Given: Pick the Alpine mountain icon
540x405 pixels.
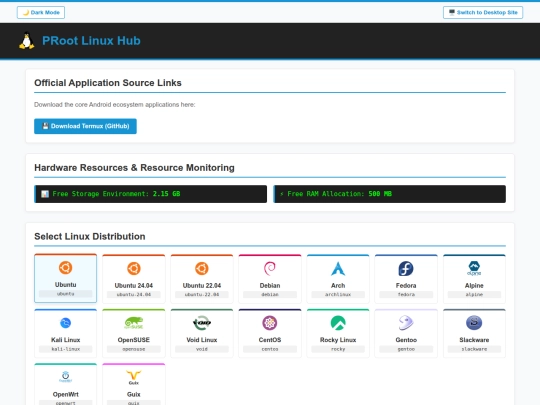Looking at the screenshot, I should pos(474,269).
